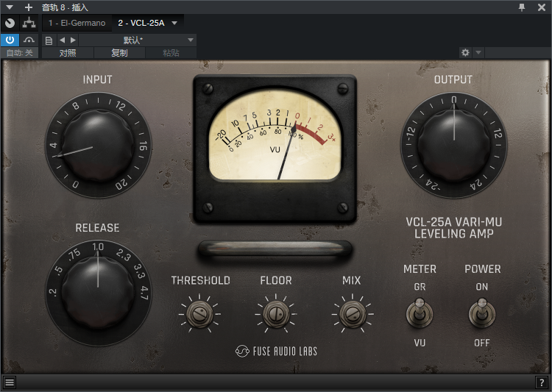
Task: Open the 默认 preset dropdown
Action: 138,40
